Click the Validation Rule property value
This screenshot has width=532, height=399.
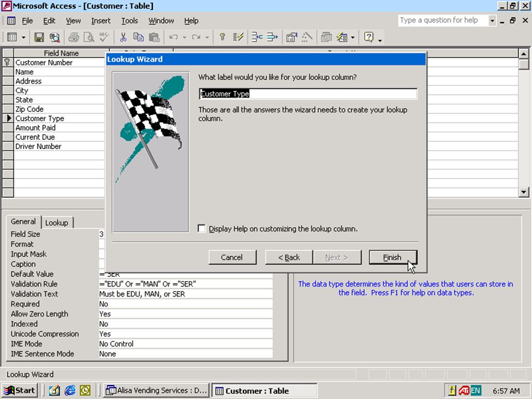pos(186,284)
